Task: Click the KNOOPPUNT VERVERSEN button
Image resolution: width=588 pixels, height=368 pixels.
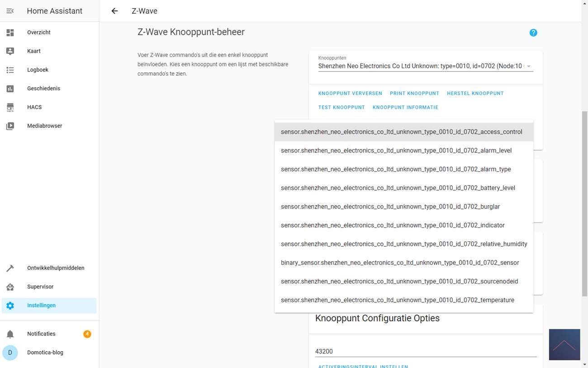Action: point(350,93)
